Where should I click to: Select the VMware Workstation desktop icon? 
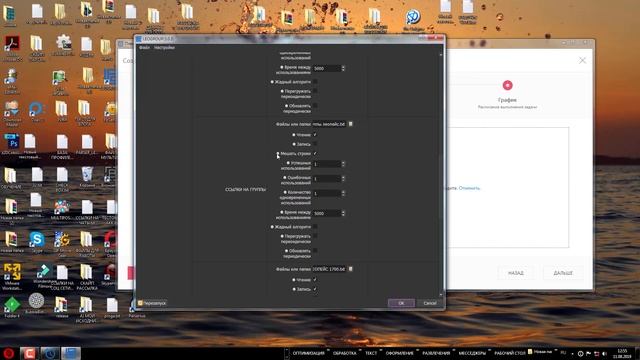pos(12,272)
